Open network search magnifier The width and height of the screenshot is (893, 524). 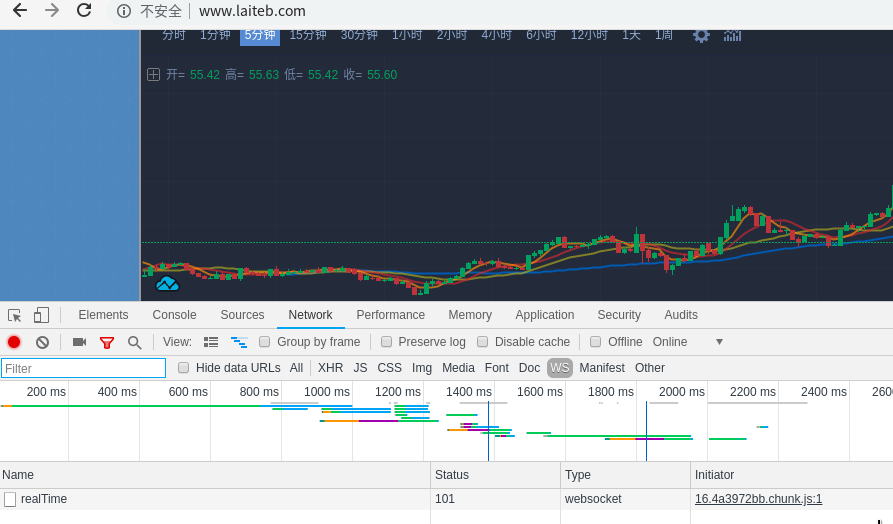pyautogui.click(x=134, y=342)
